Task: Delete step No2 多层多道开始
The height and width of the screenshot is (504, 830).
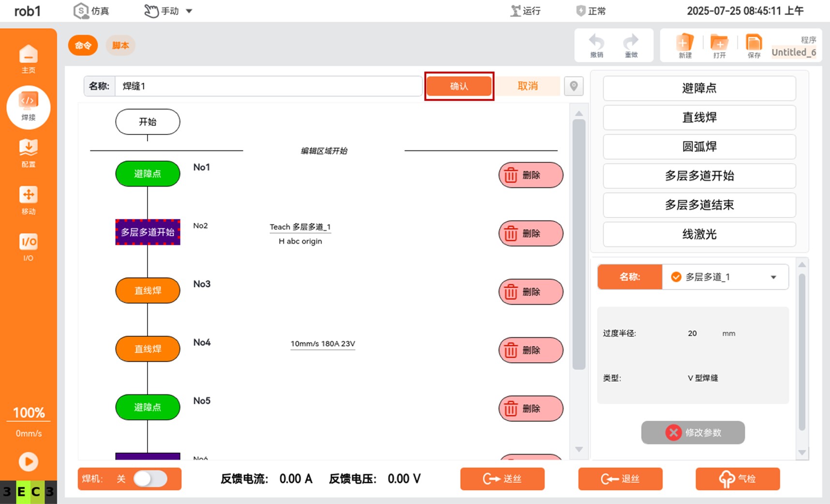Action: (x=531, y=234)
